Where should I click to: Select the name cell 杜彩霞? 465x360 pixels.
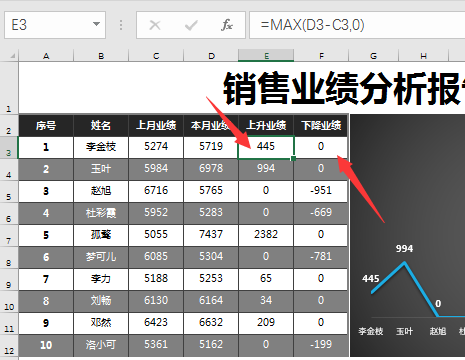101,213
